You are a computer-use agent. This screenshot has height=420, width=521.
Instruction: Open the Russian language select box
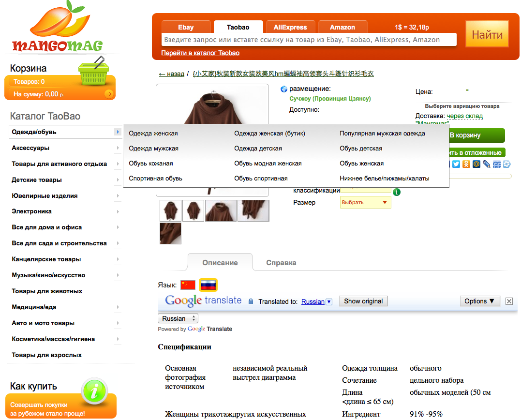pos(178,318)
